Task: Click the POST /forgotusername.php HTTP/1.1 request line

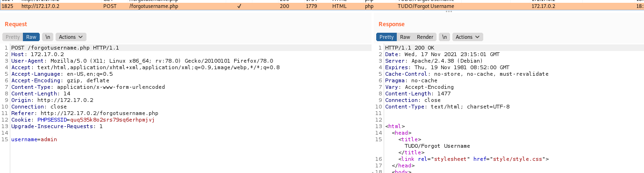Action: click(65, 48)
